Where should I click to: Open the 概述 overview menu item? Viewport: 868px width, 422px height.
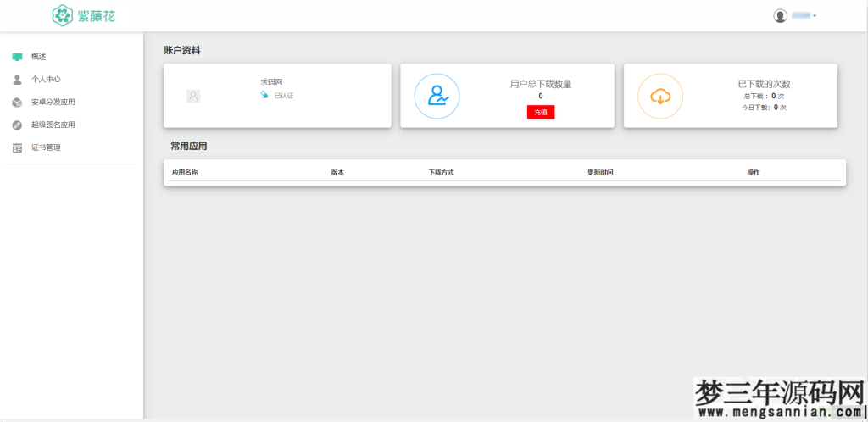point(39,57)
